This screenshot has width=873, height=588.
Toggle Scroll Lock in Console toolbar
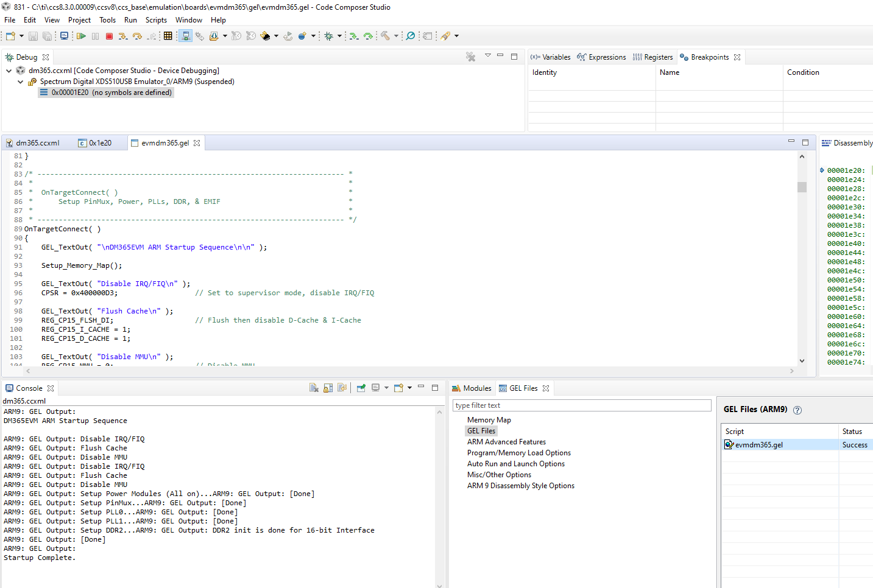328,388
